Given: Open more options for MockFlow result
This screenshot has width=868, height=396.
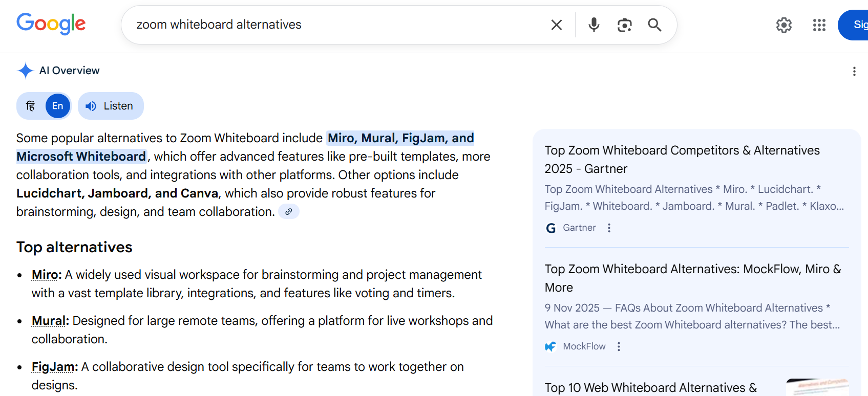Looking at the screenshot, I should click(x=619, y=346).
